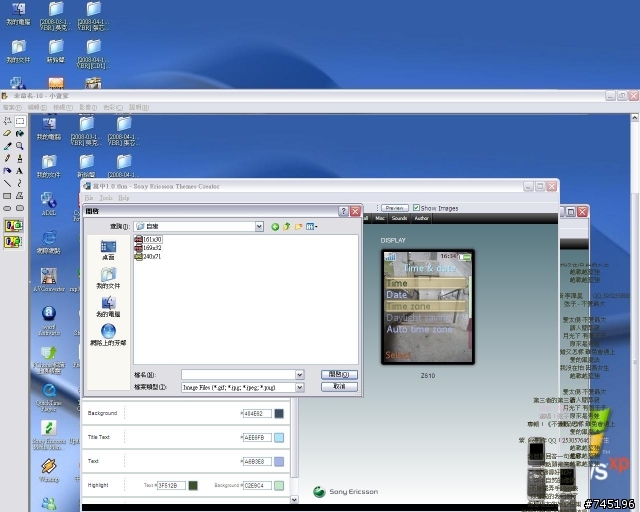This screenshot has height=512, width=640.
Task: Choose the opaque selection option in toolbox
Action: (13, 225)
